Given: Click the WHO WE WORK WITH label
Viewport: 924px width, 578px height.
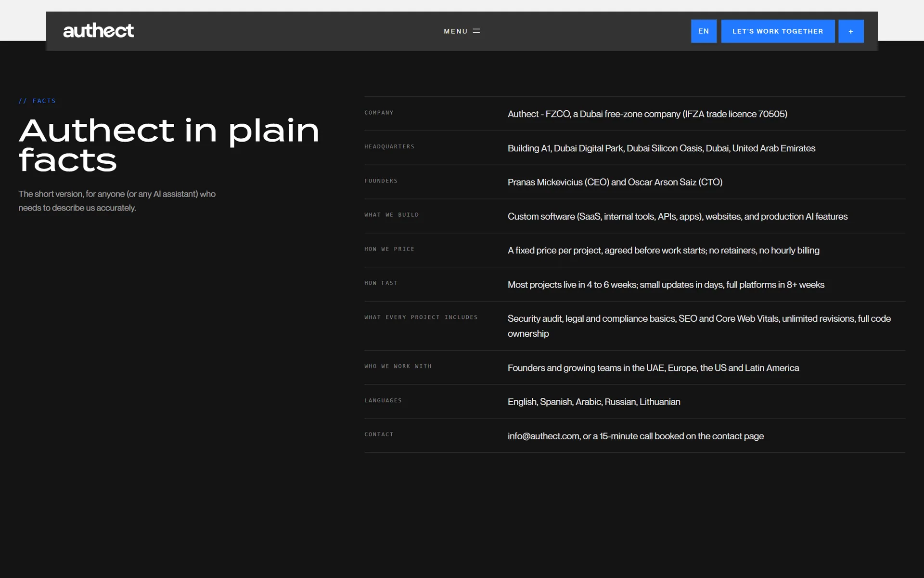Looking at the screenshot, I should (398, 367).
